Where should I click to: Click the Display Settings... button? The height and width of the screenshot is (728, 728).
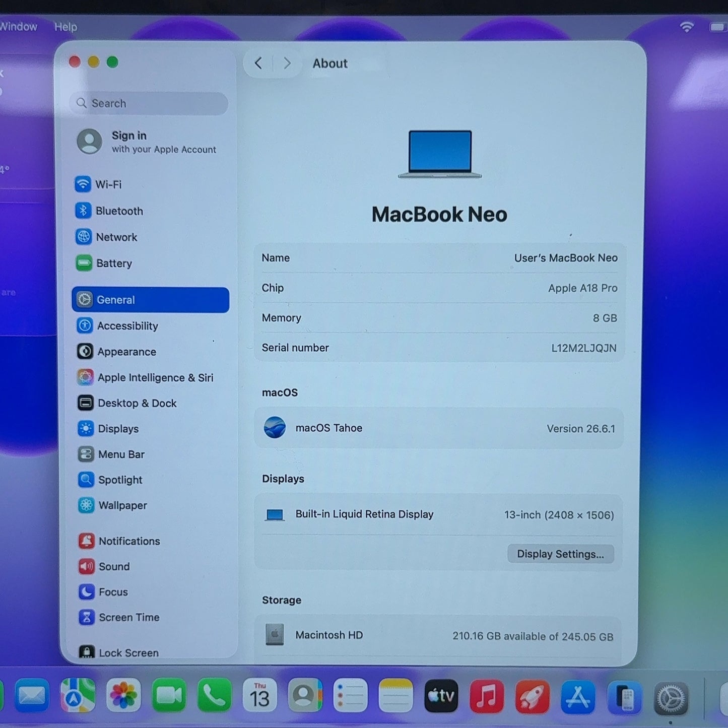click(560, 554)
